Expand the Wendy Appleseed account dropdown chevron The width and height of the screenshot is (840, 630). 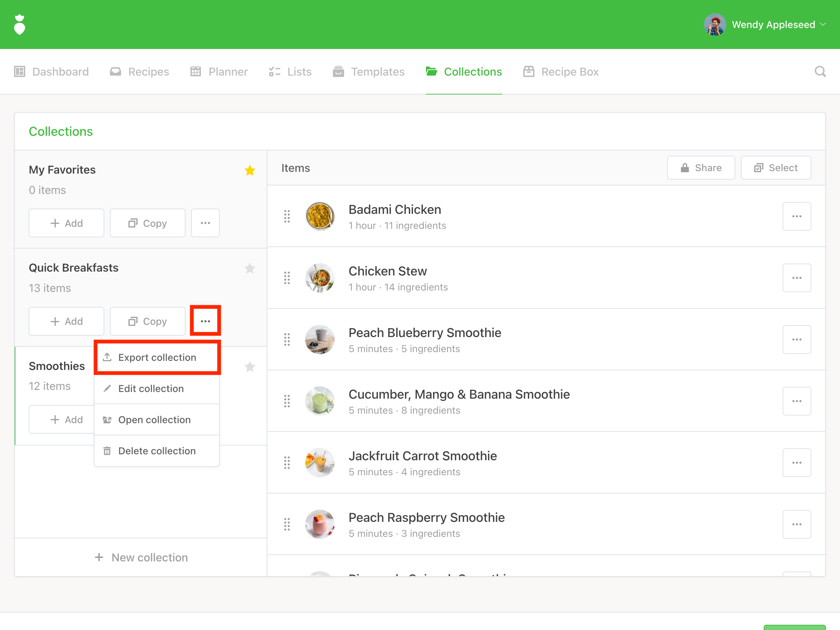point(823,25)
